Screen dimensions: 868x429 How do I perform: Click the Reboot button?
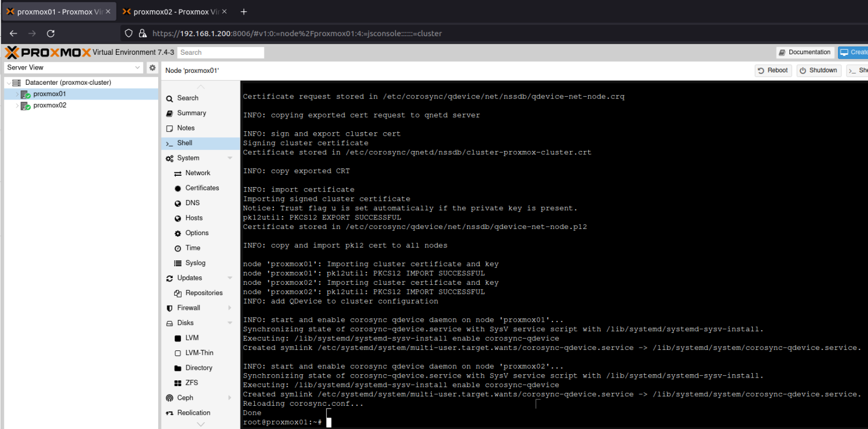[x=772, y=70]
